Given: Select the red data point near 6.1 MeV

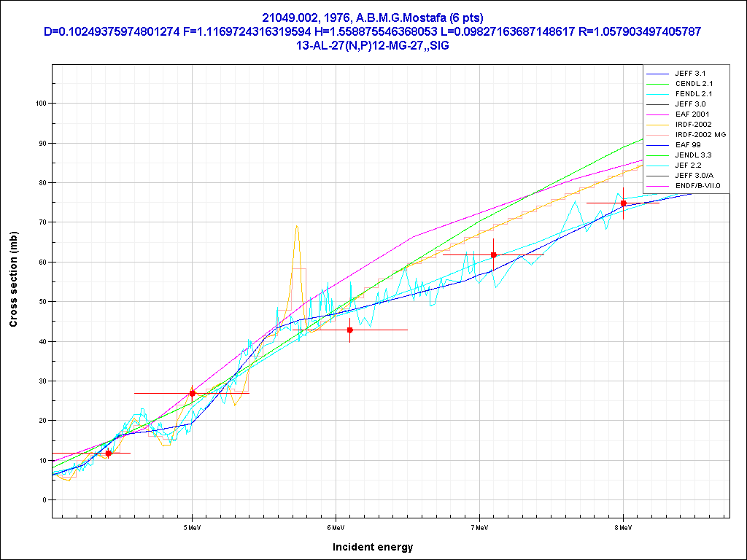Looking at the screenshot, I should pyautogui.click(x=349, y=330).
